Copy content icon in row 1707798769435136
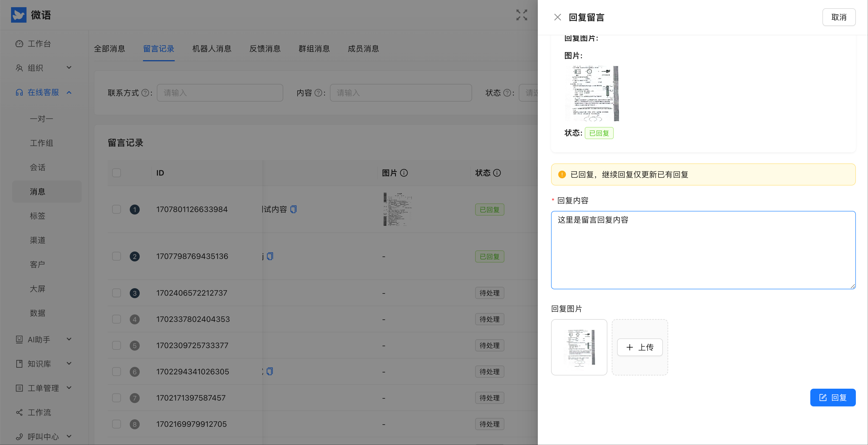This screenshot has height=445, width=868. 270,256
